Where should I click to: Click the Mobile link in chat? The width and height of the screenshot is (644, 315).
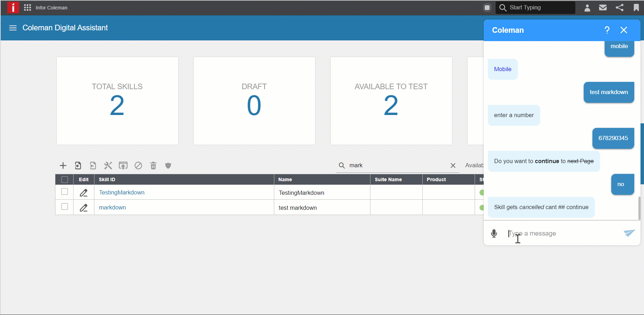[503, 69]
